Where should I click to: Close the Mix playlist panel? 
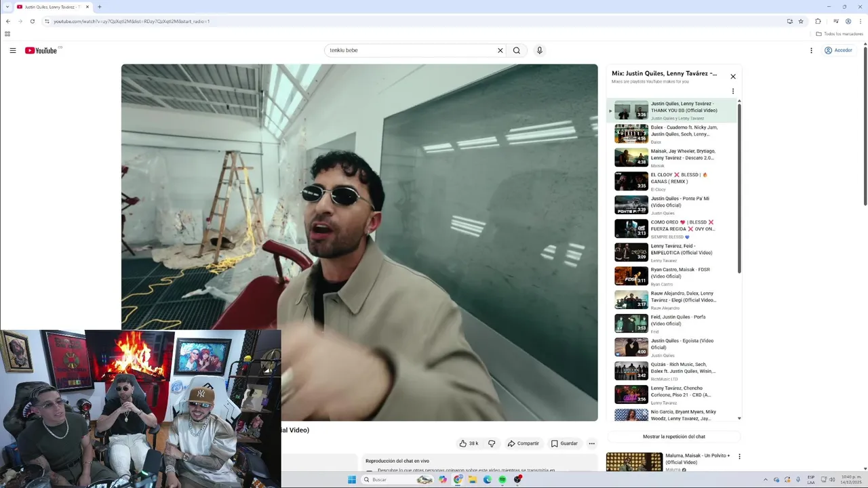(733, 77)
